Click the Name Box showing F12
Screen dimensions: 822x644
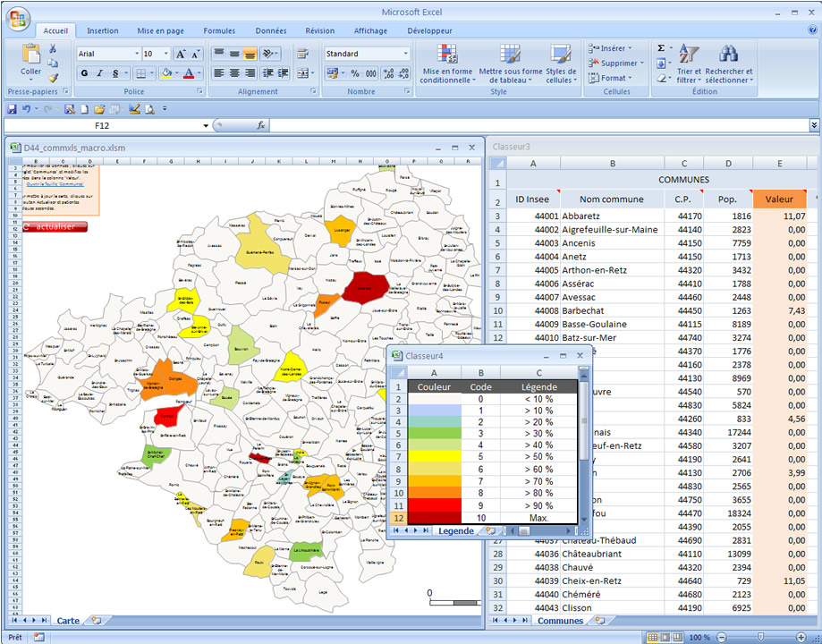tap(102, 125)
